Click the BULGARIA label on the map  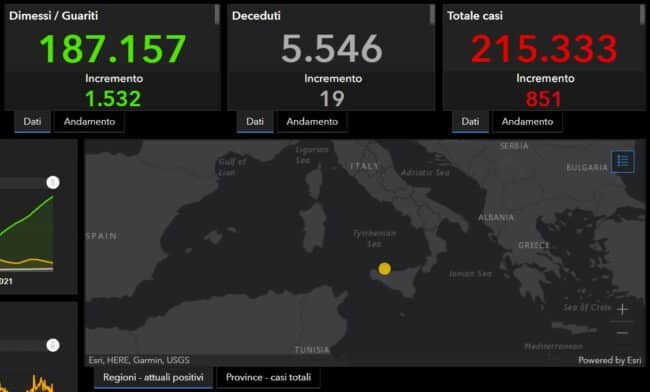[x=587, y=167]
